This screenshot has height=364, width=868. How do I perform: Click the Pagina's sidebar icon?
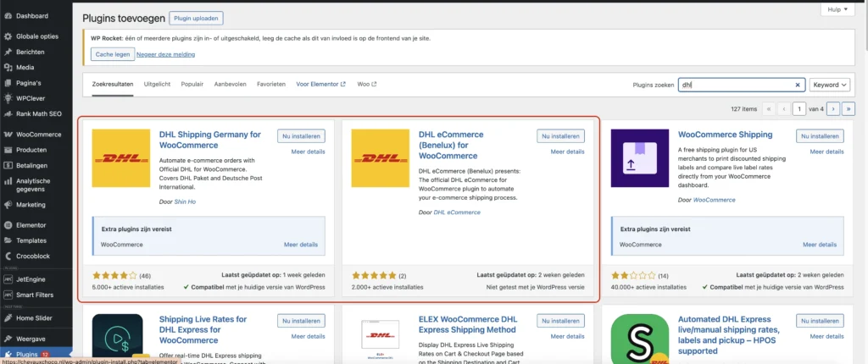click(8, 83)
